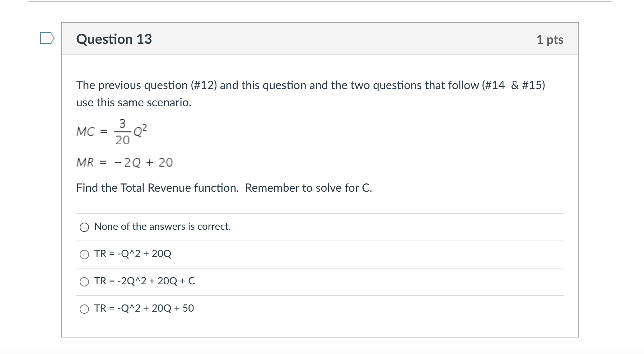
Task: Click the 'Question 13' heading
Action: click(x=114, y=39)
